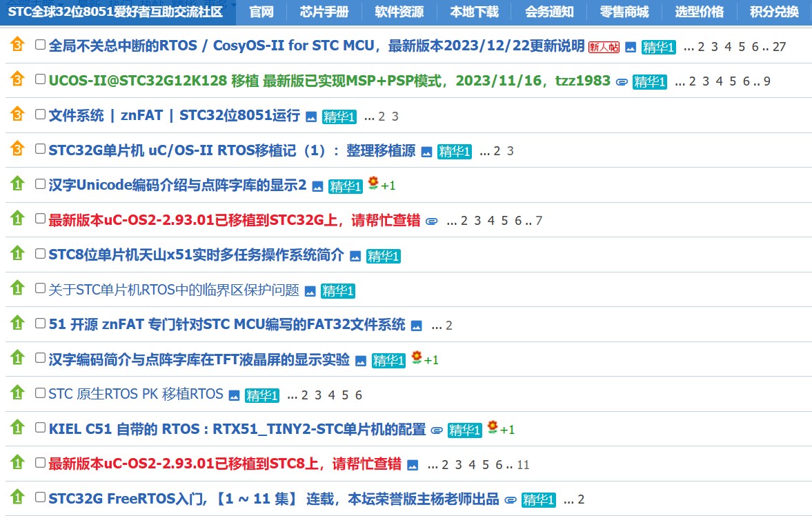
Task: Check the box for STC8位单片机天山x51 thread
Action: point(41,253)
